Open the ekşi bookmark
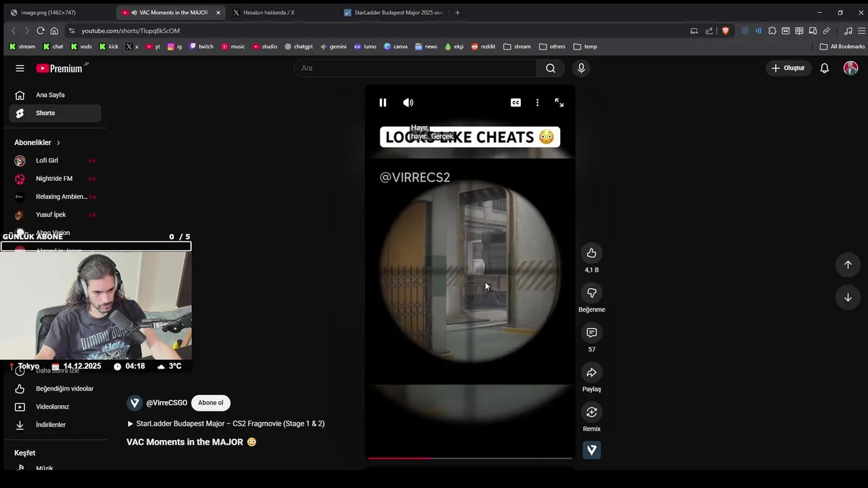Image resolution: width=868 pixels, height=488 pixels. [454, 47]
